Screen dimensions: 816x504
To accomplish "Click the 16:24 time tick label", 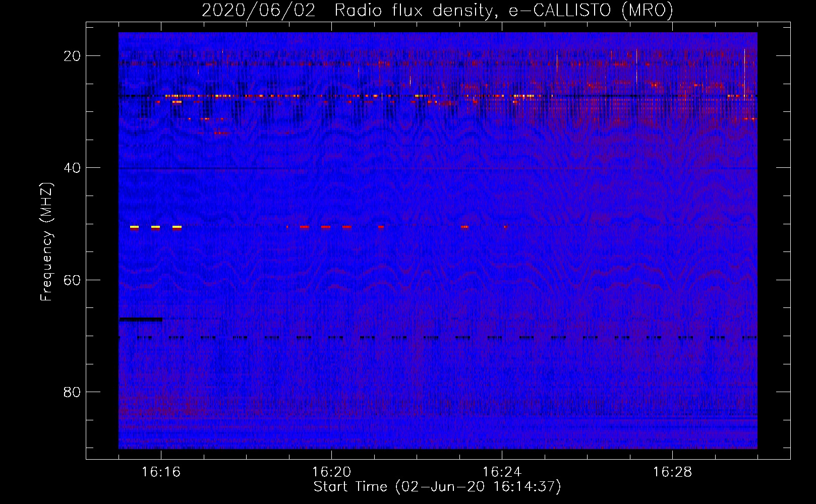I will 502,472.
